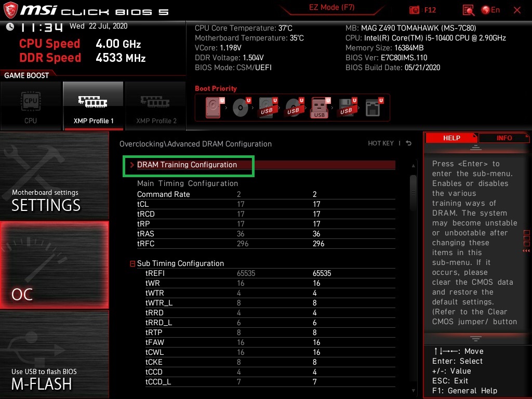Select the tRRD row label
Screen dimensions: 532x399
tap(154, 312)
